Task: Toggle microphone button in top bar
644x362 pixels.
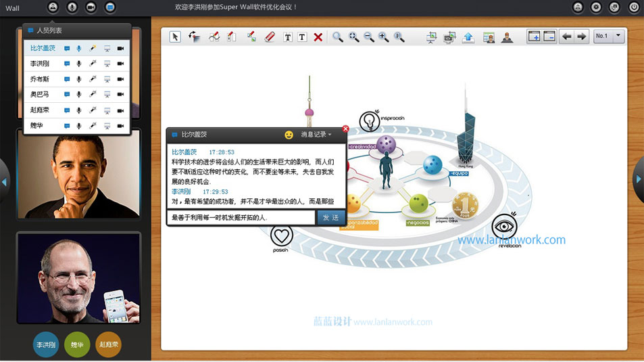Action: [72, 7]
